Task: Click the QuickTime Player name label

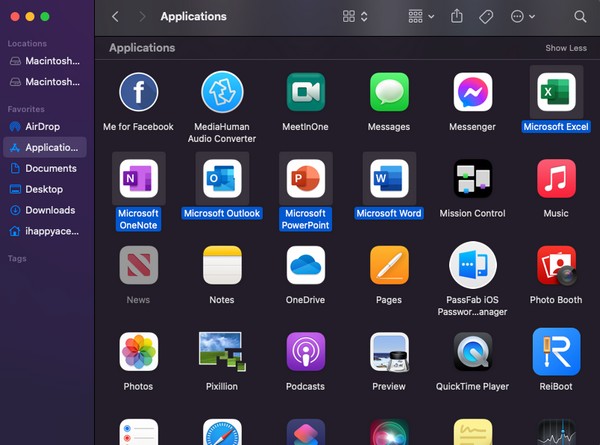Action: pyautogui.click(x=473, y=386)
